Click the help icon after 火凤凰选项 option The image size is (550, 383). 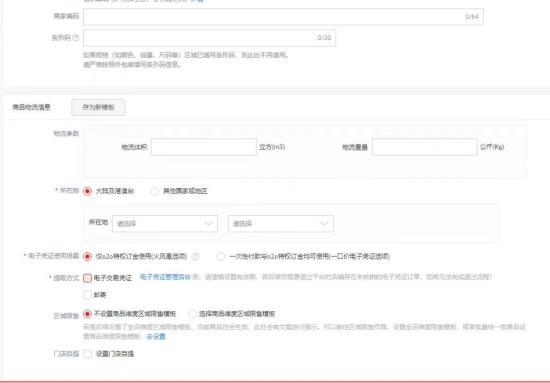[x=195, y=257]
